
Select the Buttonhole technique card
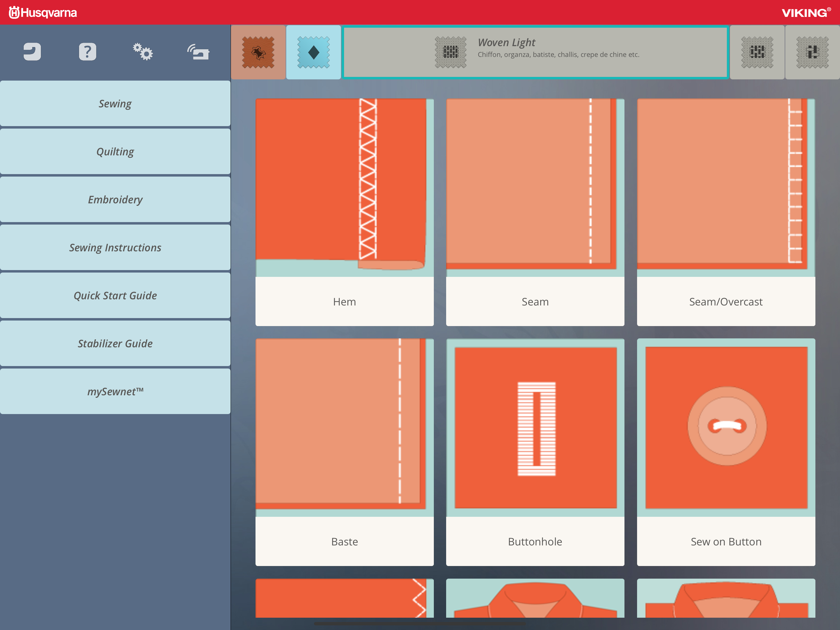pyautogui.click(x=535, y=452)
